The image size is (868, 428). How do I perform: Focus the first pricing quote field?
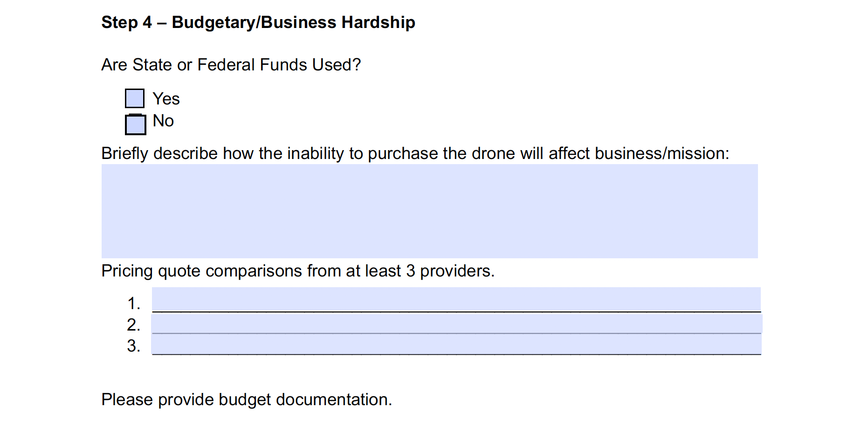456,299
